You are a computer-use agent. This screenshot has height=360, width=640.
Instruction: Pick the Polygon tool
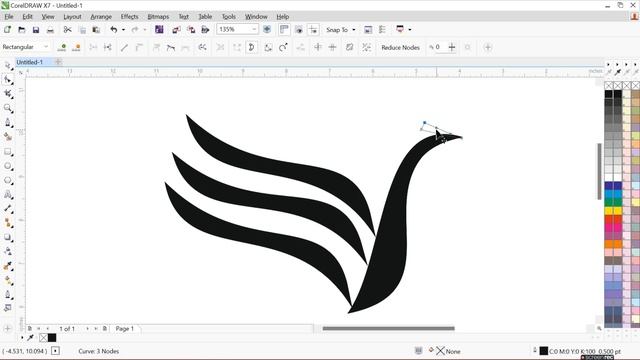(x=8, y=180)
